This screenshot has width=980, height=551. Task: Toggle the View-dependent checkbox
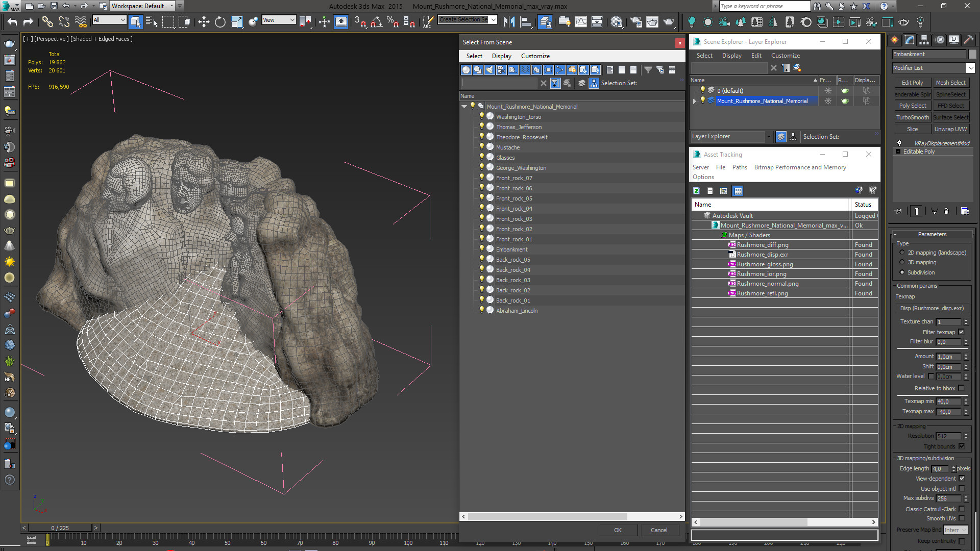point(962,479)
